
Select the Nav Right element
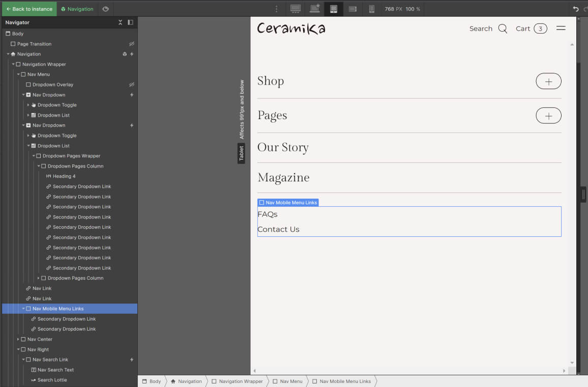tap(35, 349)
